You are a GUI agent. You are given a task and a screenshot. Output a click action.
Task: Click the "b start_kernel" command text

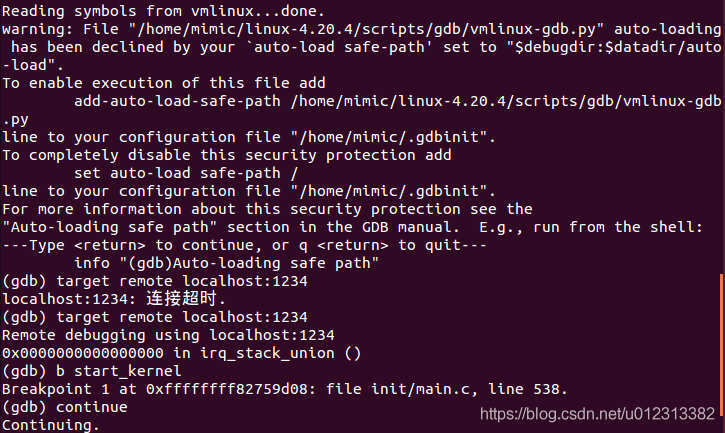pyautogui.click(x=118, y=371)
